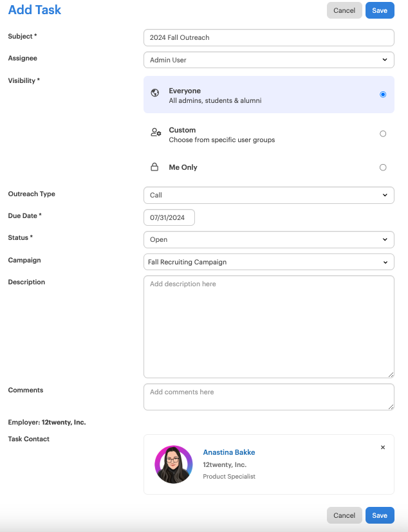Screen dimensions: 408x532
Task: Click the Due Date field
Action: [169, 217]
